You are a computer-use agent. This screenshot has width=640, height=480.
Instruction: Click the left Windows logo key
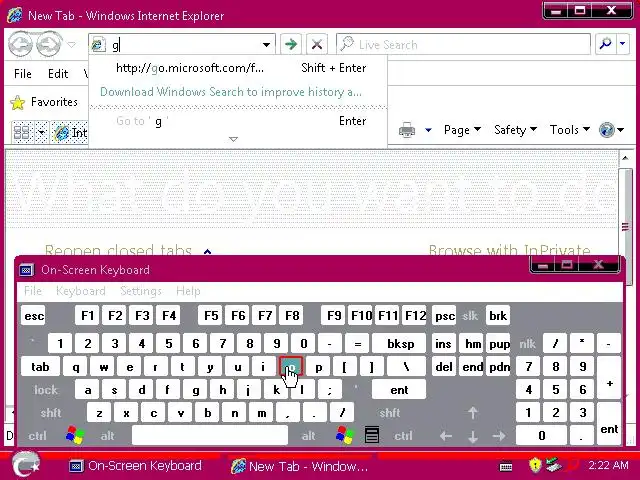coord(75,436)
